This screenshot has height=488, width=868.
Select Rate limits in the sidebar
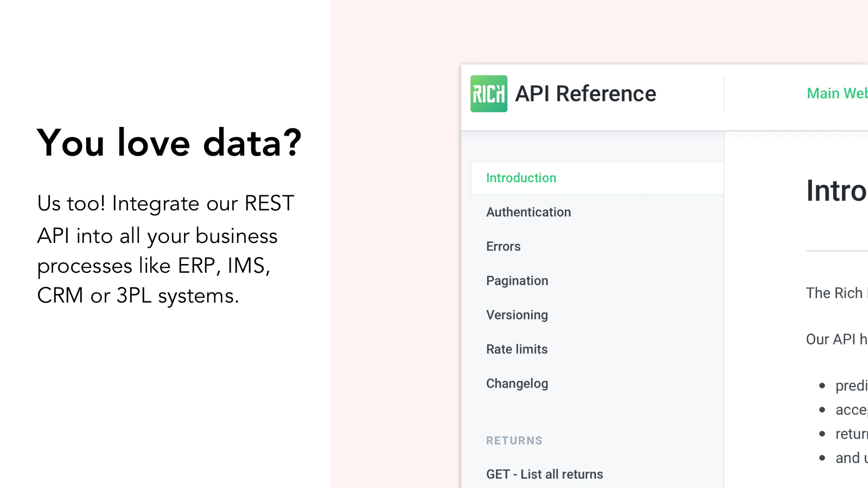point(516,349)
